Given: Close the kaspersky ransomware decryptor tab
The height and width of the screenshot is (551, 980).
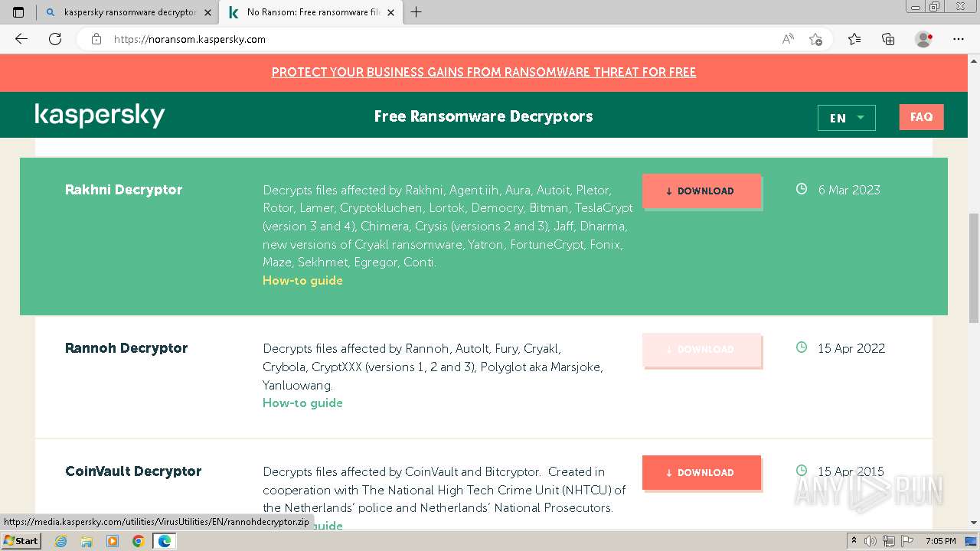Looking at the screenshot, I should click(x=207, y=12).
